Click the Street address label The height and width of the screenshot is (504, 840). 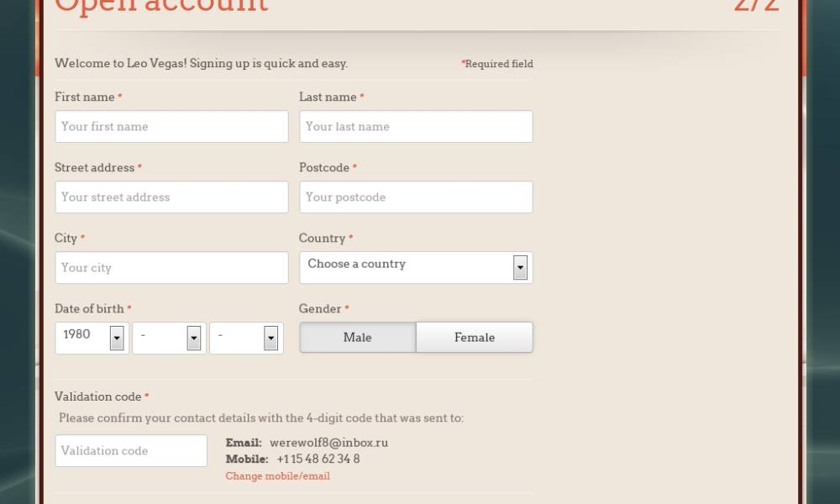(94, 168)
